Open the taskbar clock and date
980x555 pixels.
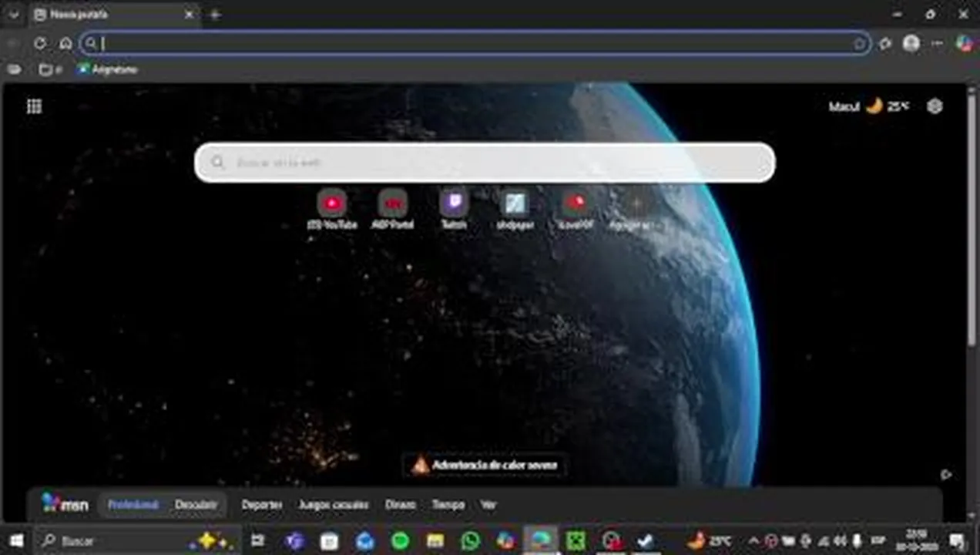pyautogui.click(x=915, y=541)
